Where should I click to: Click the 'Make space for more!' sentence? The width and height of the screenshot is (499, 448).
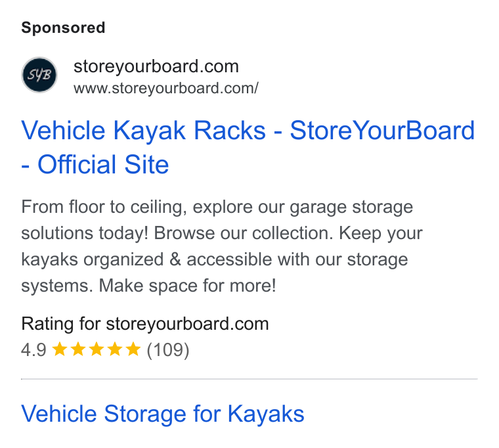click(187, 286)
